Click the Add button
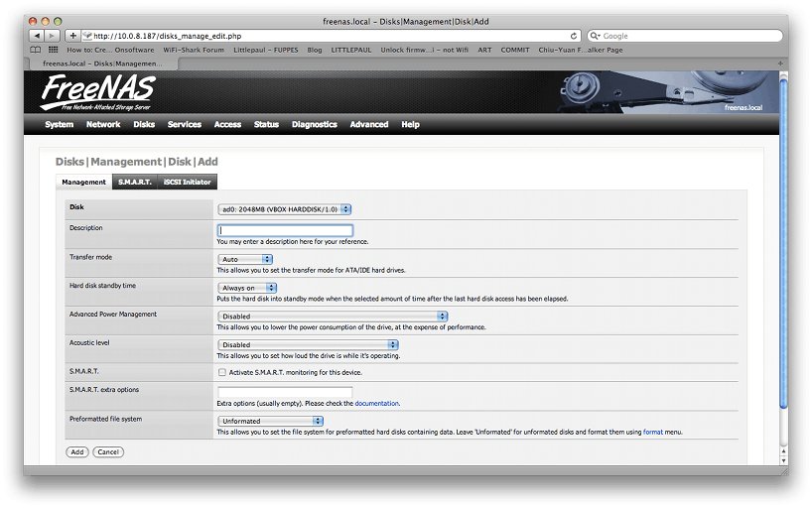812x508 pixels. coord(77,452)
